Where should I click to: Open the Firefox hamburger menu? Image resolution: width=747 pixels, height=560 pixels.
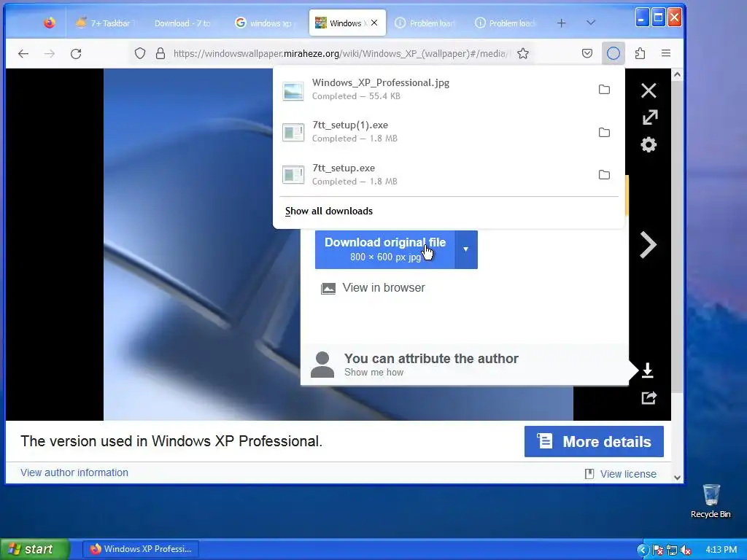[666, 53]
